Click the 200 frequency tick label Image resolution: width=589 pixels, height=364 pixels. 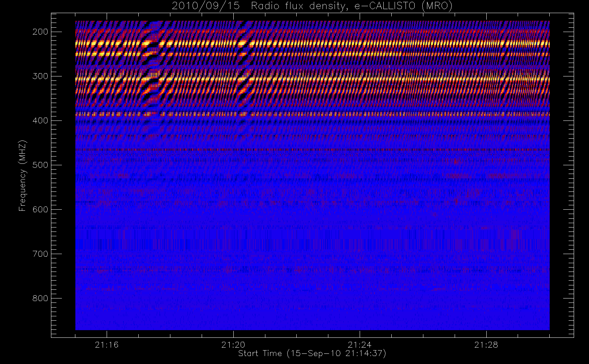pyautogui.click(x=40, y=32)
